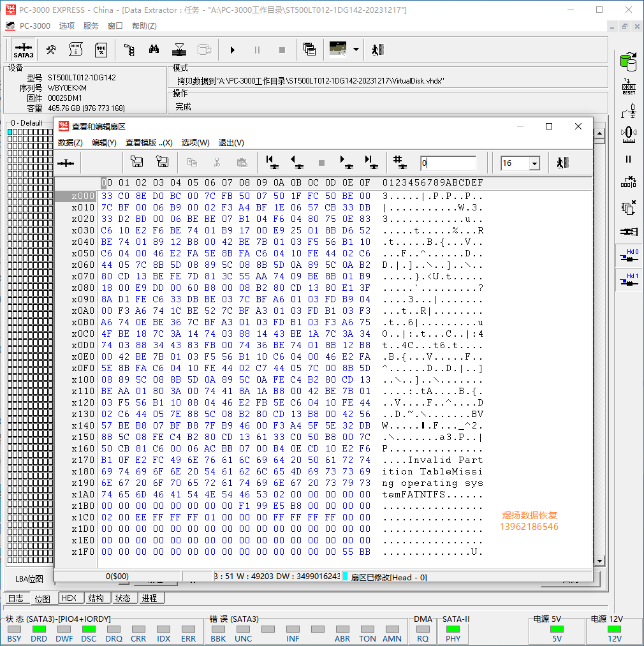Click the SATA3 port selection icon
The height and width of the screenshot is (646, 644).
coord(24,50)
